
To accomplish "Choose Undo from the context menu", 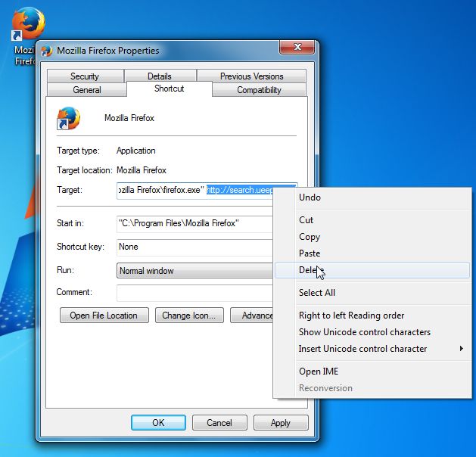I will [x=372, y=197].
